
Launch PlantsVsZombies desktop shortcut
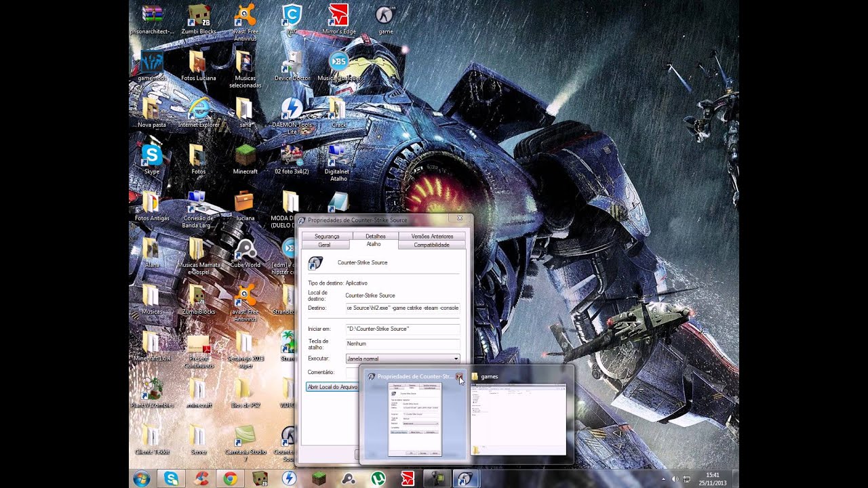152,393
